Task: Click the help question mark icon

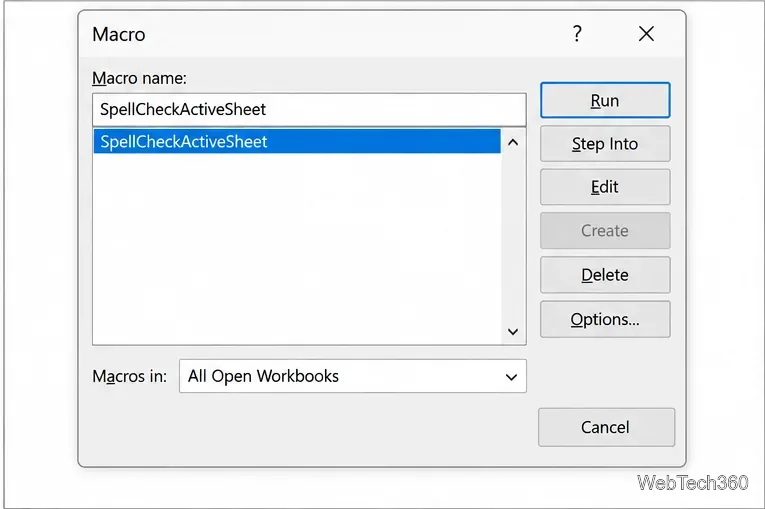Action: tap(577, 34)
